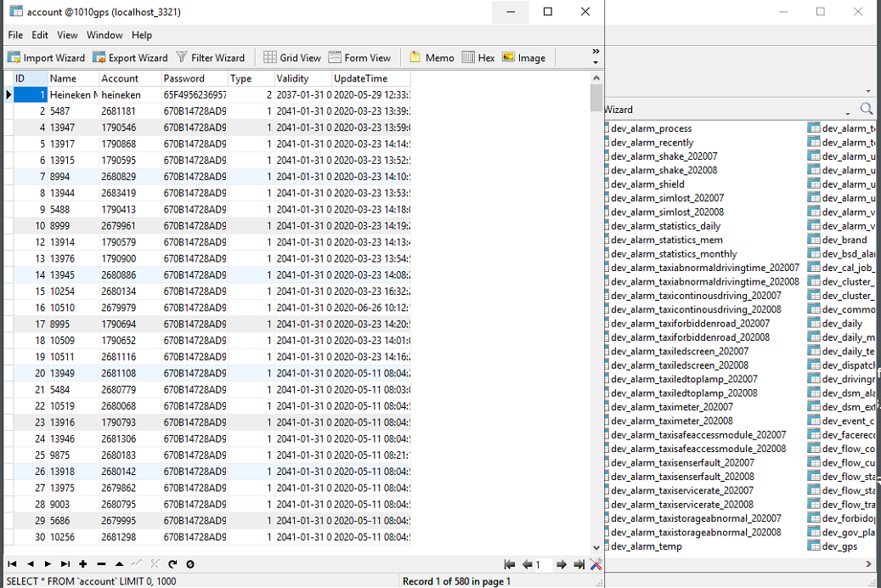The height and width of the screenshot is (588, 881).
Task: Select dev_alarm_statistics_daily in background window
Action: pos(665,226)
